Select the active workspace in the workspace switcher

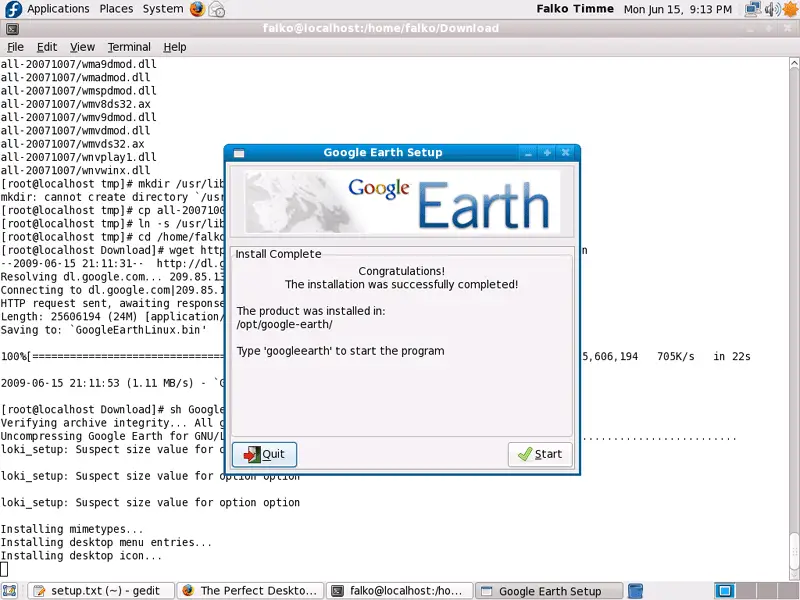(x=725, y=591)
